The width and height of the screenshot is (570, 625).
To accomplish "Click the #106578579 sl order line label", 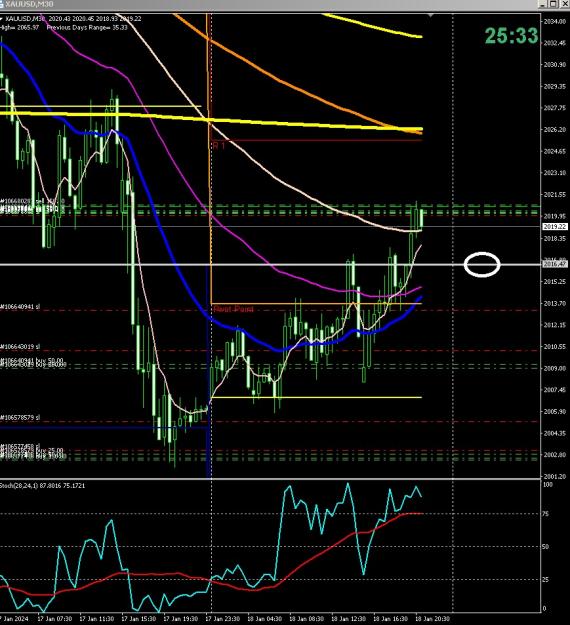I will pos(20,417).
